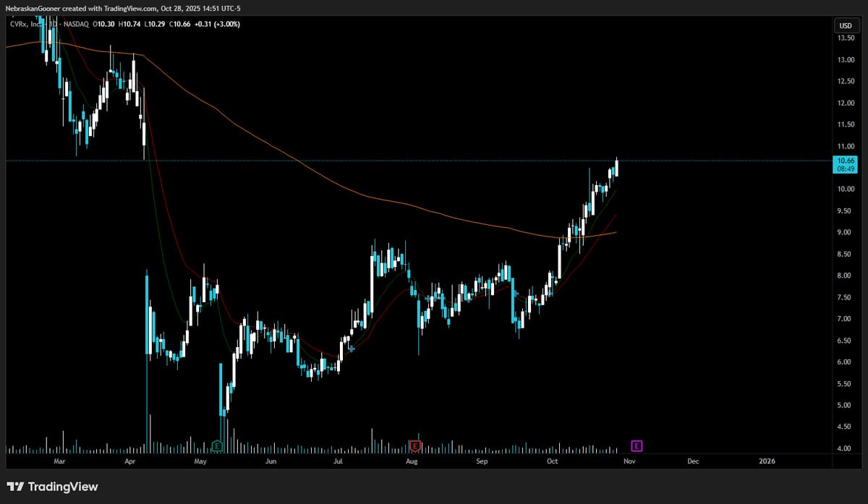The height and width of the screenshot is (504, 868).
Task: Select the O10.30 open value in legend
Action: 103,24
